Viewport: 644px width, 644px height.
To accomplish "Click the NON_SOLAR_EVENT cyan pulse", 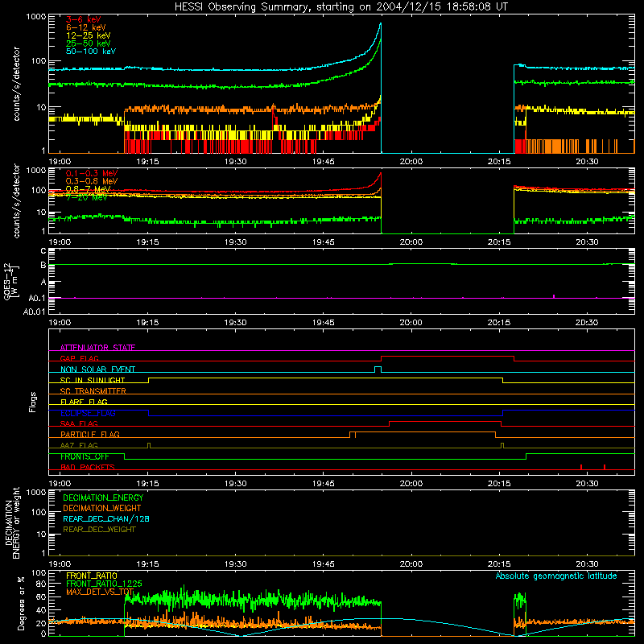I will pos(378,369).
